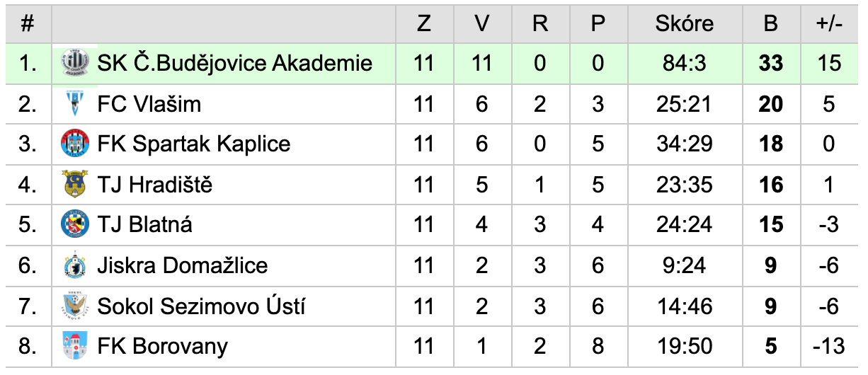Screen dimensions: 868x375
Task: Click the SK Č.Budějovice Akademie club logo
Action: pyautogui.click(x=74, y=64)
